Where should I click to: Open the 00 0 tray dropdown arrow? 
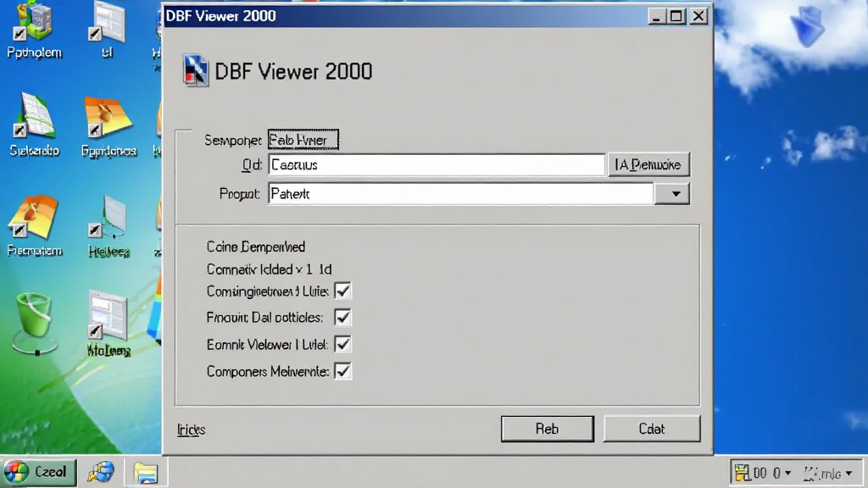coord(787,474)
